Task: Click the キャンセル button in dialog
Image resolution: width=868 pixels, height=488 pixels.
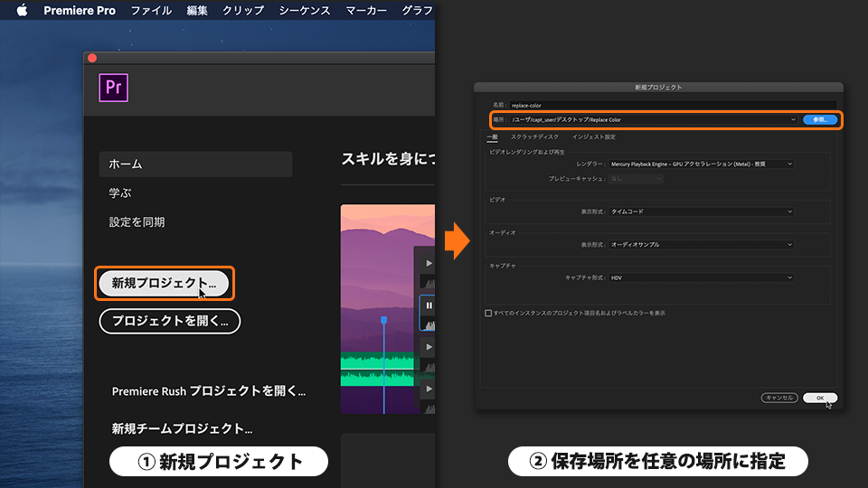Action: tap(779, 398)
